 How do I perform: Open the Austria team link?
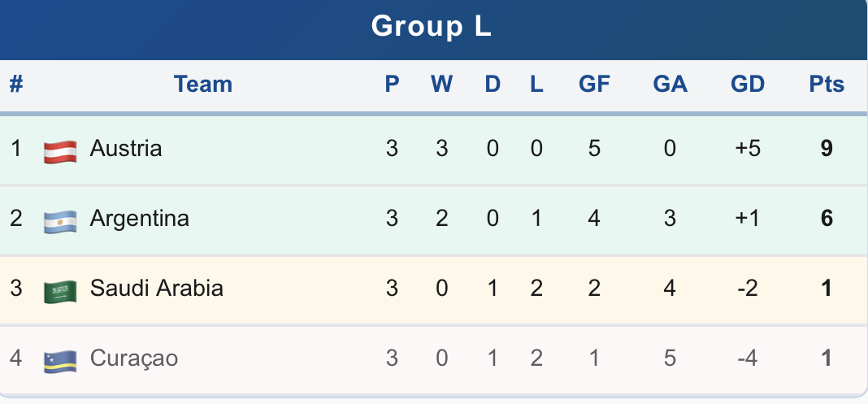pyautogui.click(x=126, y=149)
